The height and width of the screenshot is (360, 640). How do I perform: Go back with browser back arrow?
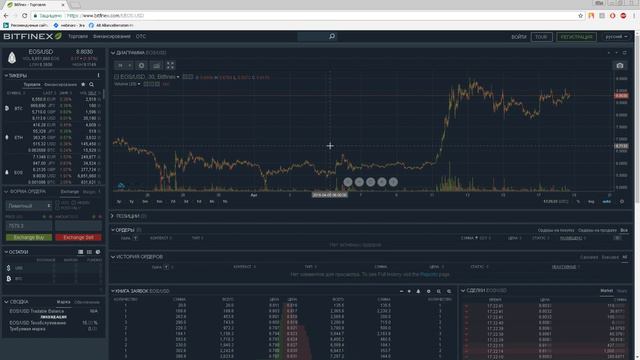[6, 16]
